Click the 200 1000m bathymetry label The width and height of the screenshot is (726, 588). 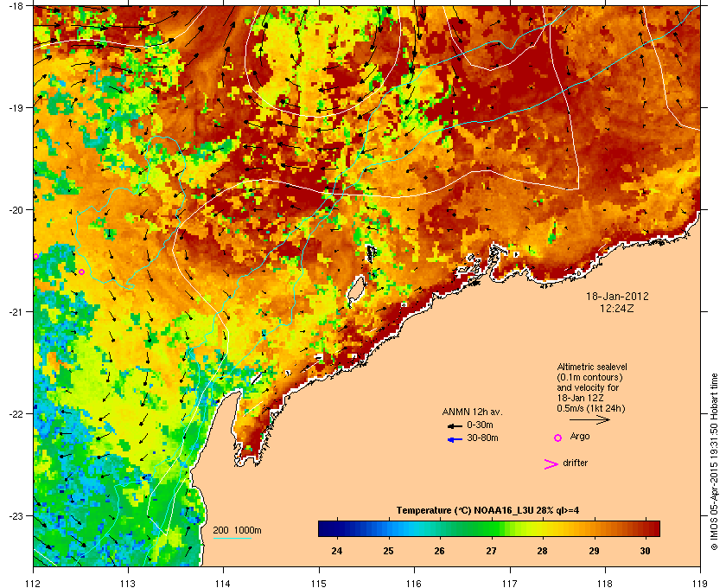pyautogui.click(x=237, y=531)
